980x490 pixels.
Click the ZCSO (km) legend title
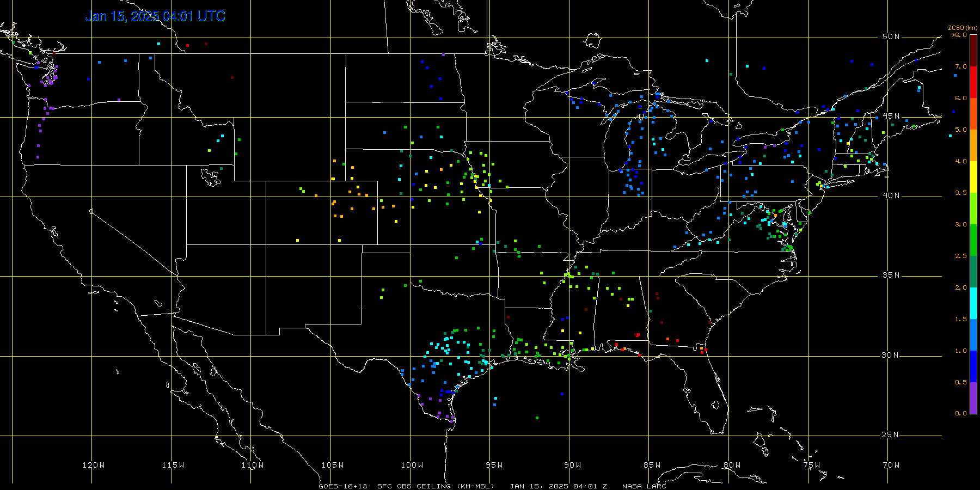point(963,28)
